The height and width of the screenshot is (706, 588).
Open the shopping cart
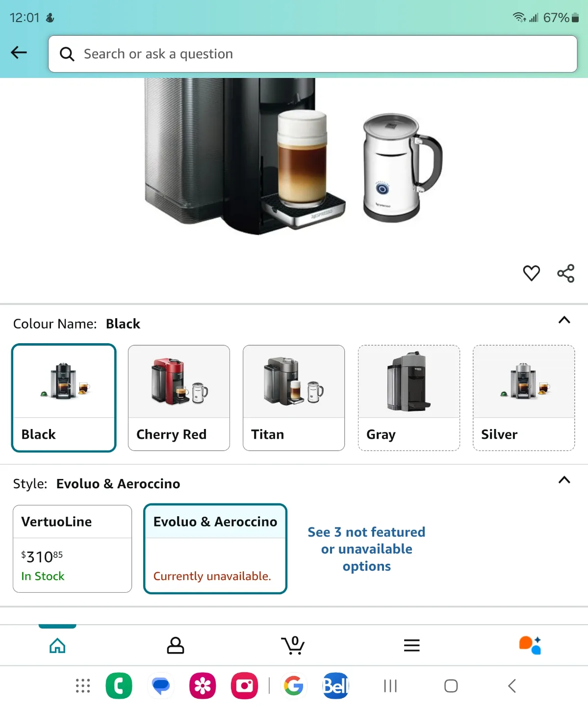coord(293,645)
